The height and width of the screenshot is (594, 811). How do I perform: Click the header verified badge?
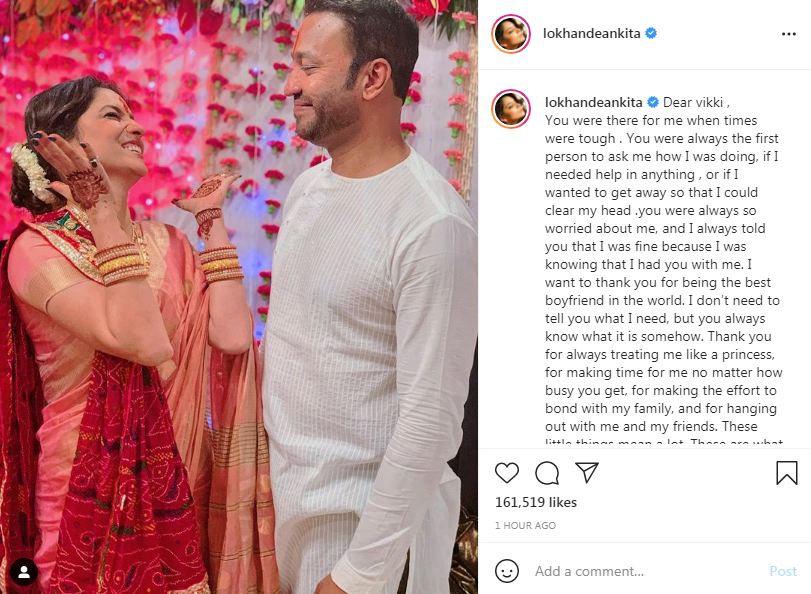651,34
